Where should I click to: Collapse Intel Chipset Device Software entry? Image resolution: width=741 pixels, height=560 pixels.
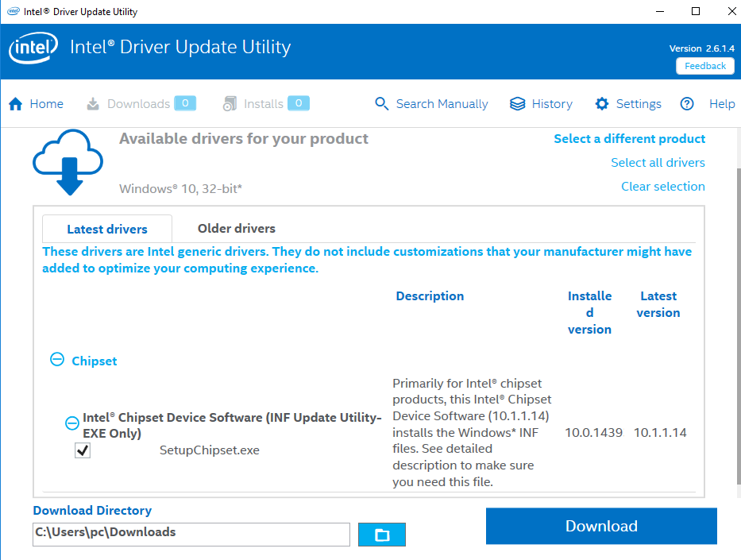coord(72,423)
